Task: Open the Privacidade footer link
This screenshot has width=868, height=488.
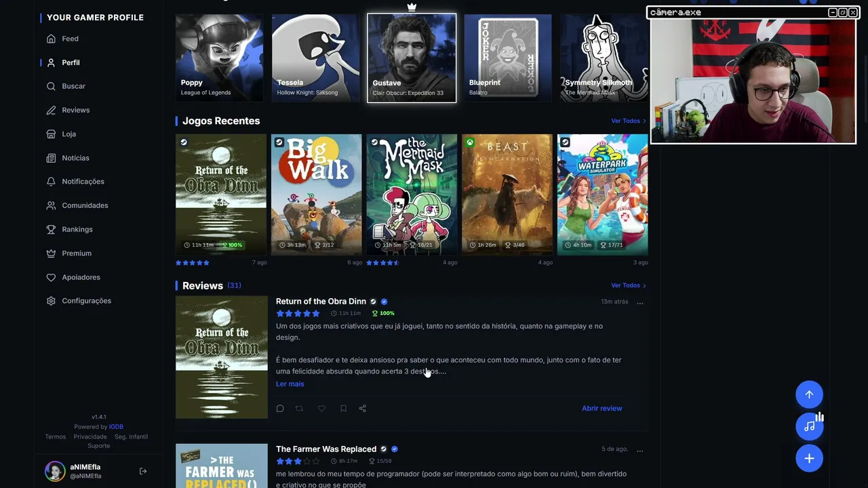Action: click(x=90, y=437)
